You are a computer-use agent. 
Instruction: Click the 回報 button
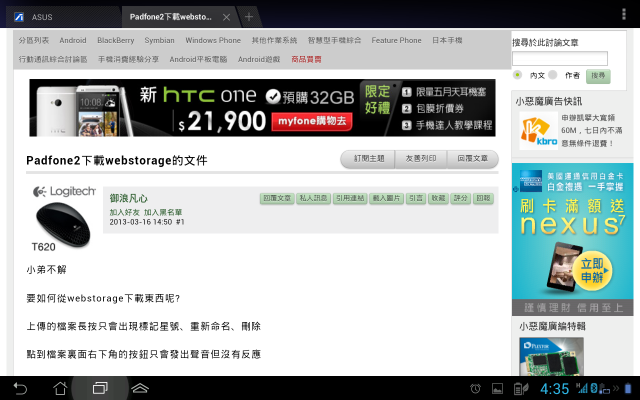(x=483, y=198)
